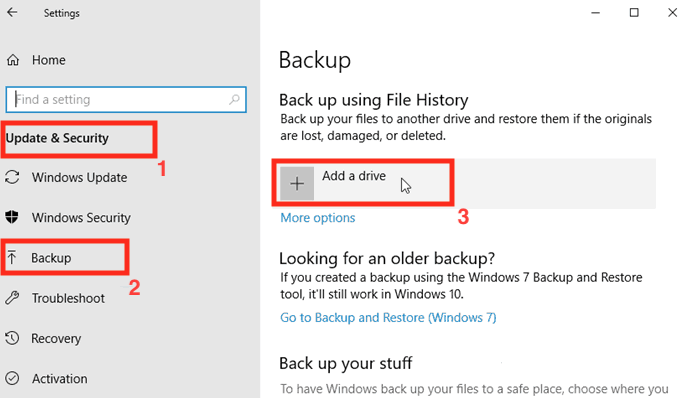This screenshot has height=398, width=686.
Task: Click the plus icon for Add a drive
Action: click(x=297, y=183)
